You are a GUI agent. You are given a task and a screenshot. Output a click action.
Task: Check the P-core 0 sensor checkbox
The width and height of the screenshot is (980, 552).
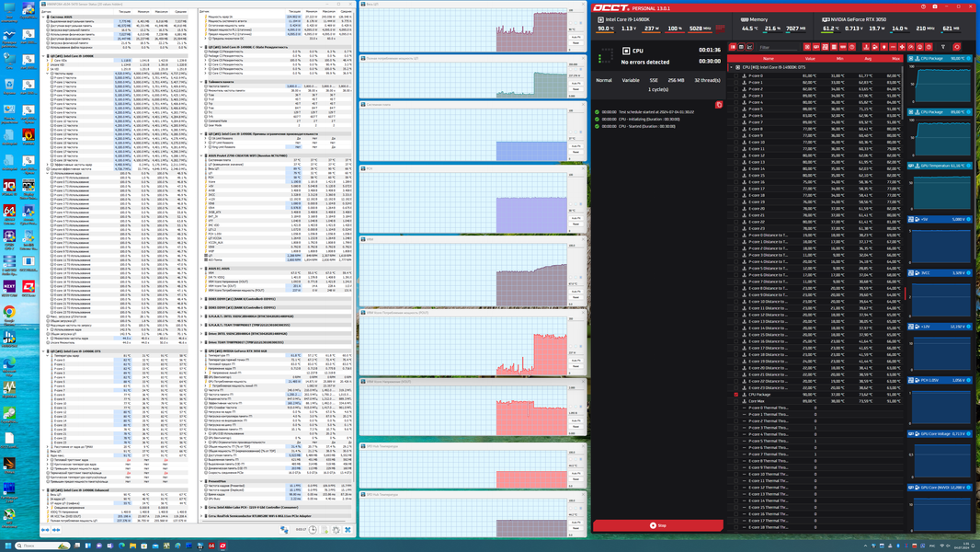(x=735, y=75)
